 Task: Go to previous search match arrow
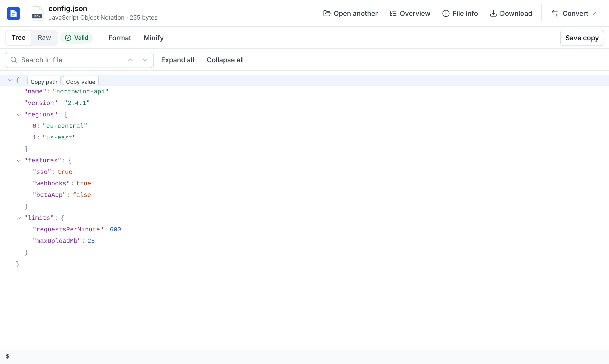click(x=130, y=60)
